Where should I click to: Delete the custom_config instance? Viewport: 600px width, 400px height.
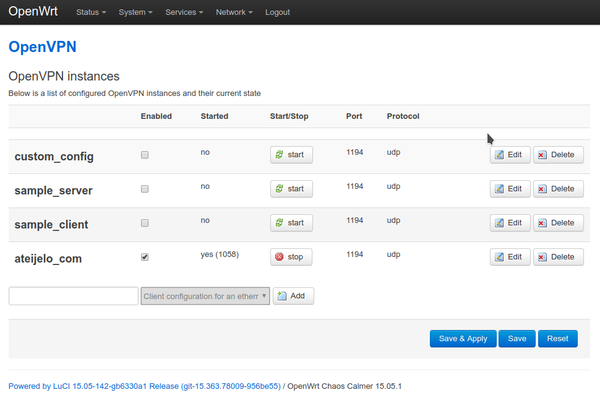[x=558, y=155]
